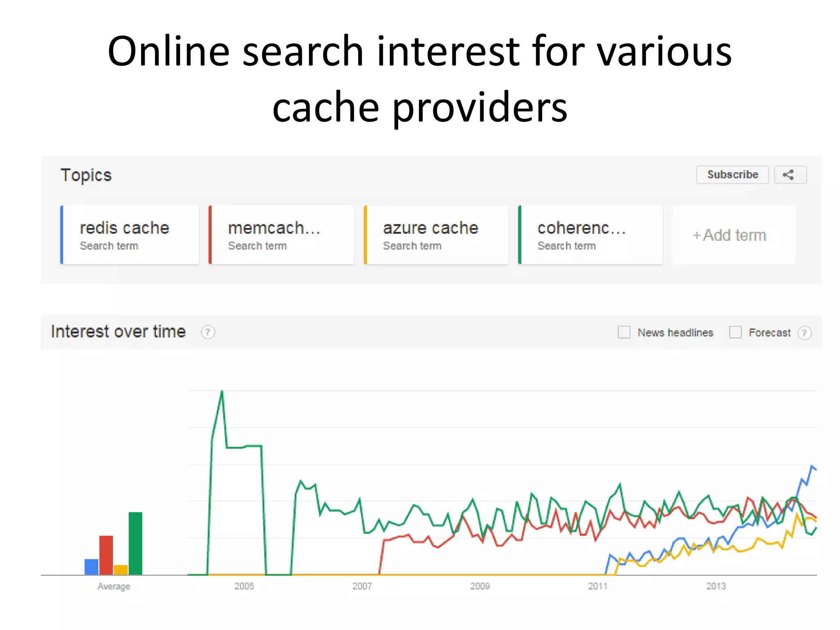This screenshot has height=630, width=840.
Task: Select the redis cache search term card
Action: [x=130, y=235]
